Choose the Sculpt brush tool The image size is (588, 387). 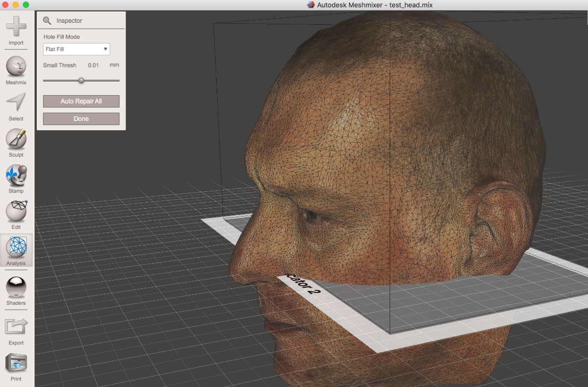click(16, 143)
